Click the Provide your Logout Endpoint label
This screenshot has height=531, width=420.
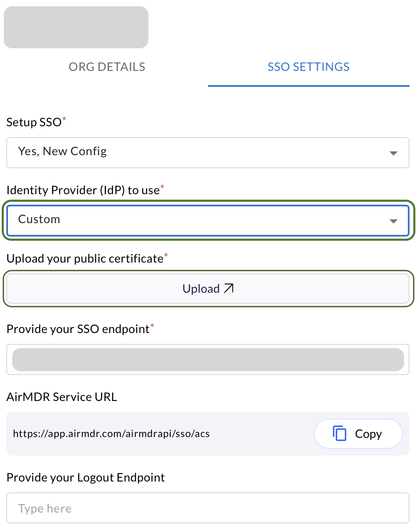point(86,477)
